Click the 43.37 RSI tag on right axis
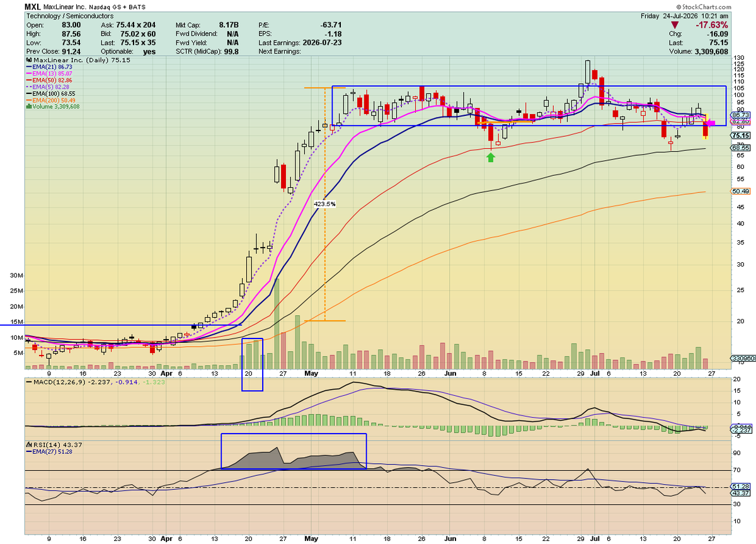The height and width of the screenshot is (544, 756). (x=740, y=494)
